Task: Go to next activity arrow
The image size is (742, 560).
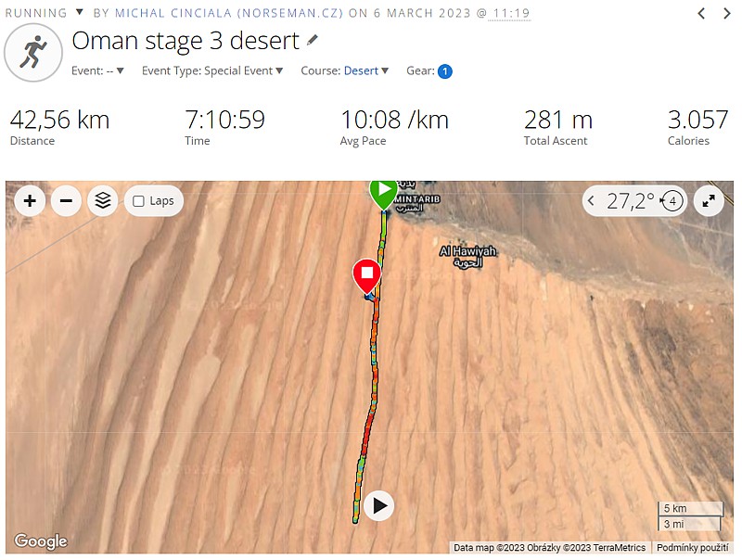Action: tap(727, 14)
